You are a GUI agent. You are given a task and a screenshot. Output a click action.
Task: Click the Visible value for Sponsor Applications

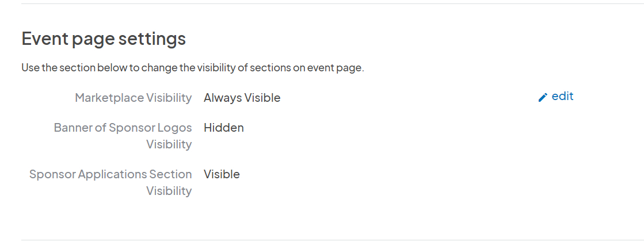[222, 174]
